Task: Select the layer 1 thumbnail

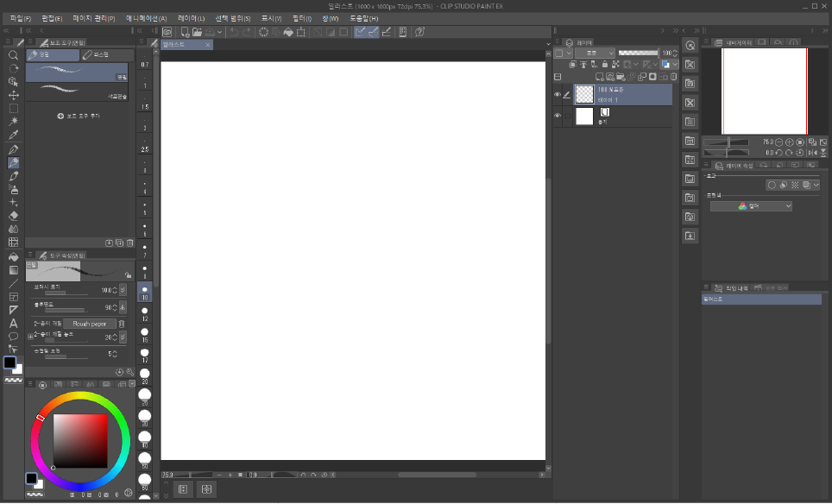Action: click(x=584, y=94)
